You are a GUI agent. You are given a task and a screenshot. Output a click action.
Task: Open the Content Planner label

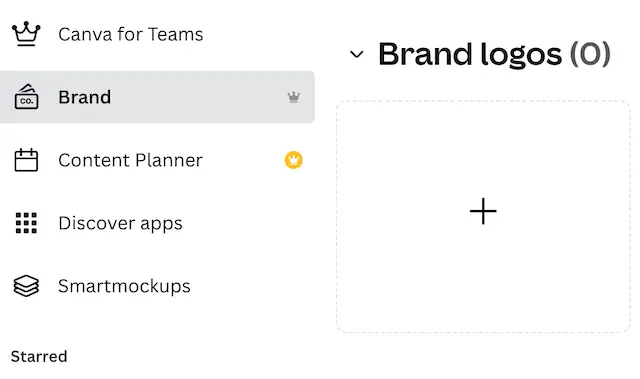coord(130,160)
